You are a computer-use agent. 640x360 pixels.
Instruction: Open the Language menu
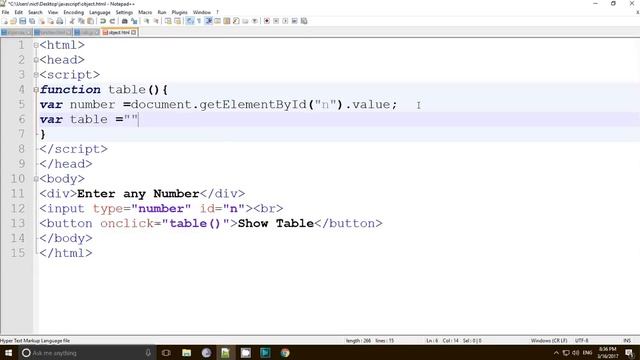tap(100, 12)
